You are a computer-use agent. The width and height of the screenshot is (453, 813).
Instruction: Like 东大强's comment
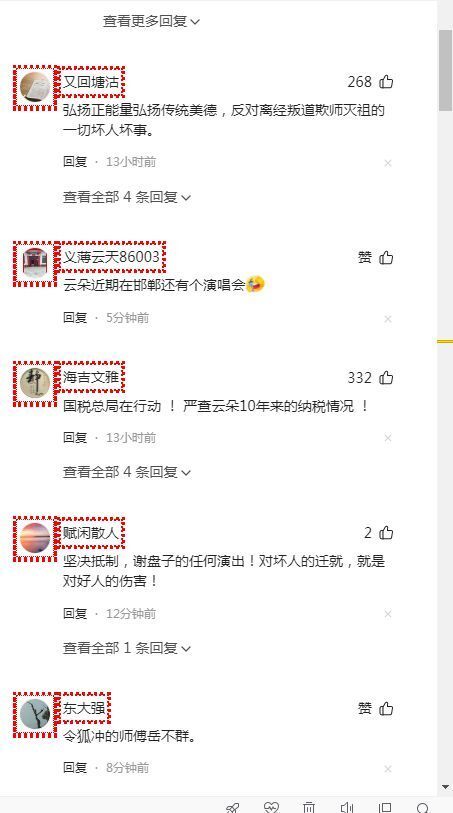point(386,708)
